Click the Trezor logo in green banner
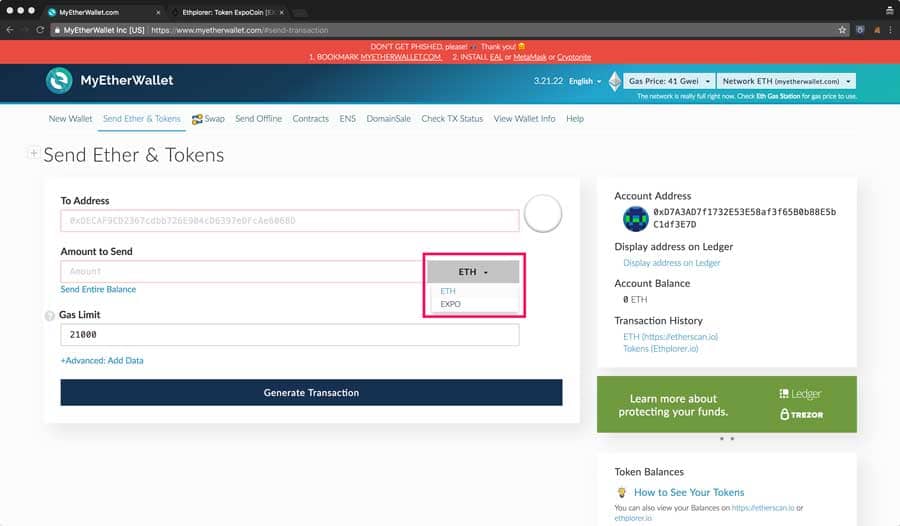The width and height of the screenshot is (900, 526). [801, 414]
